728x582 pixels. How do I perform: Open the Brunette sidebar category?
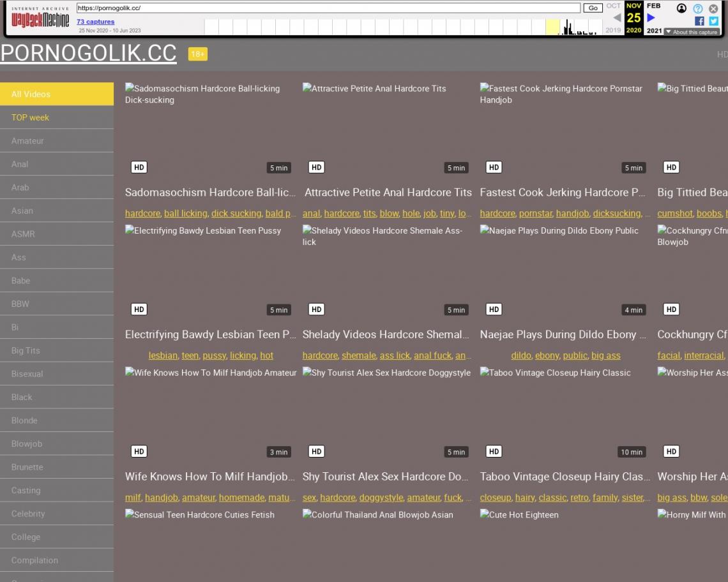(57, 467)
